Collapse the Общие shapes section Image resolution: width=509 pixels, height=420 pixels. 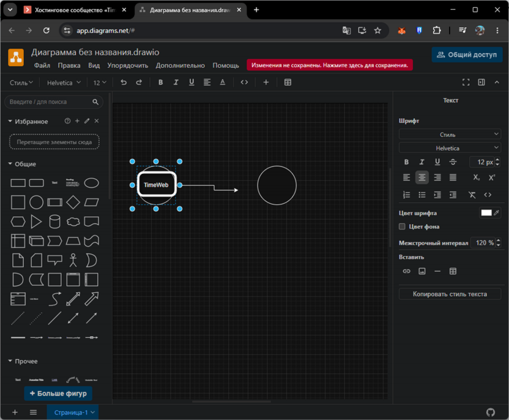point(10,163)
